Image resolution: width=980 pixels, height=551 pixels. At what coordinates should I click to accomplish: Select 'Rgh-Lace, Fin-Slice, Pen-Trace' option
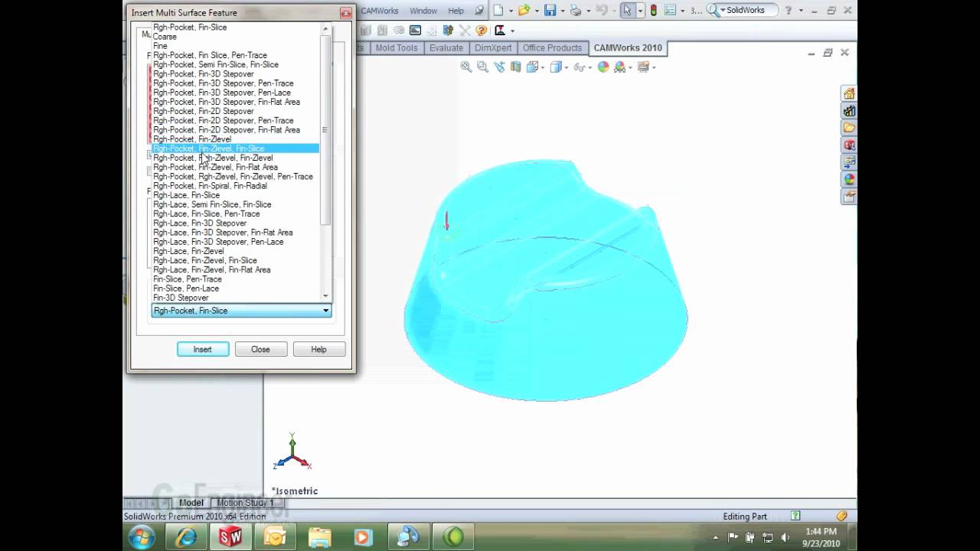point(236,214)
